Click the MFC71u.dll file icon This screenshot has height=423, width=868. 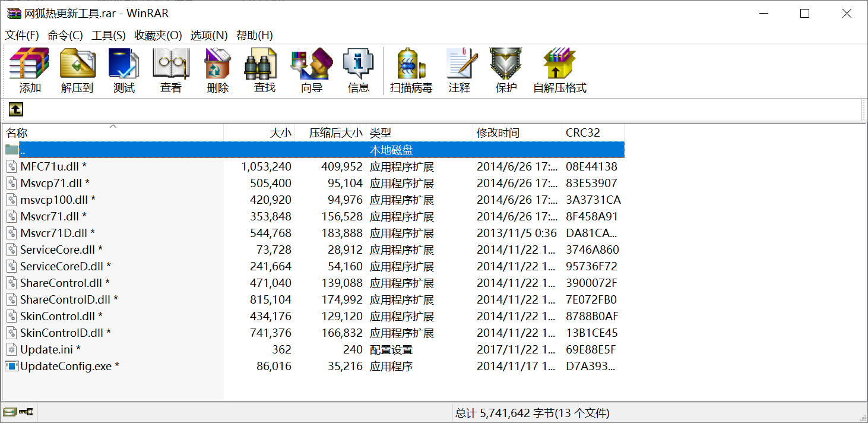(x=12, y=166)
